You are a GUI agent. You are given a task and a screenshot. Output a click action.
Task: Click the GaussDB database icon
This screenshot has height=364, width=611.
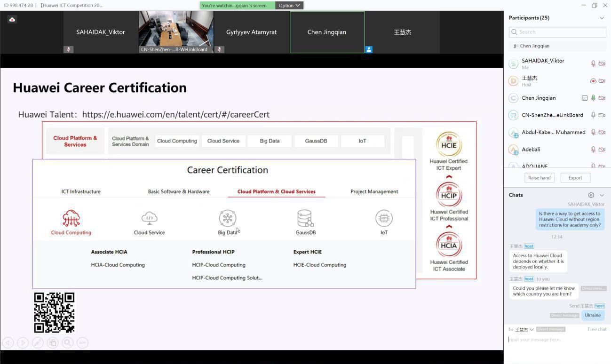[x=305, y=219]
